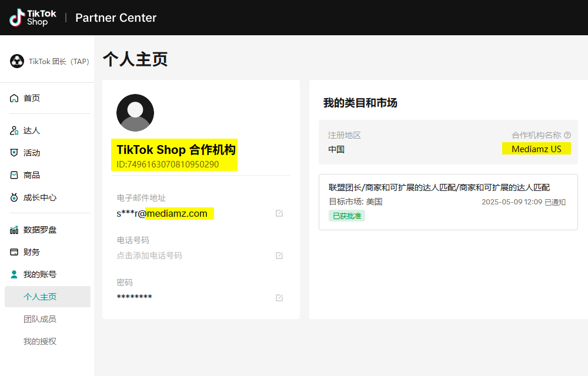The height and width of the screenshot is (376, 588).
Task: Click the 目标市场: 美国 text
Action: coord(356,202)
